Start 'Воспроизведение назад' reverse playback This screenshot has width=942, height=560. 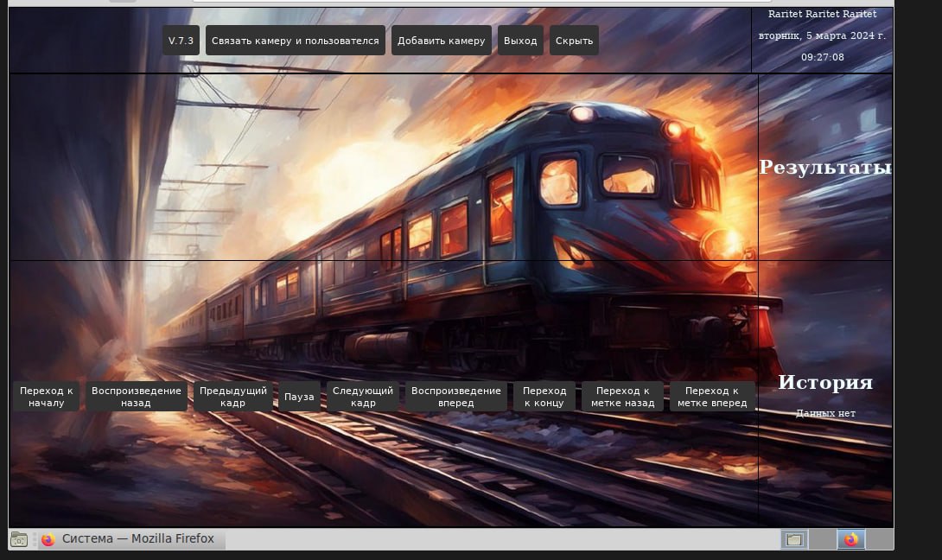[137, 397]
